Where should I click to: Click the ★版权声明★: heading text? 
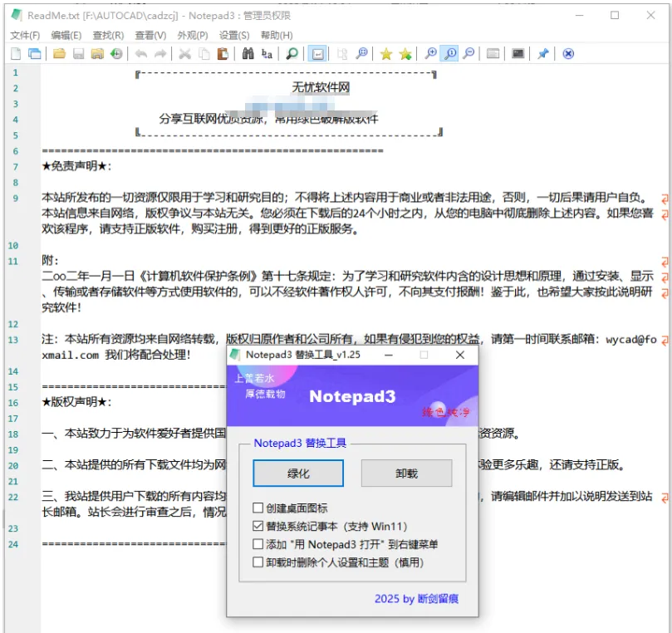[76, 402]
